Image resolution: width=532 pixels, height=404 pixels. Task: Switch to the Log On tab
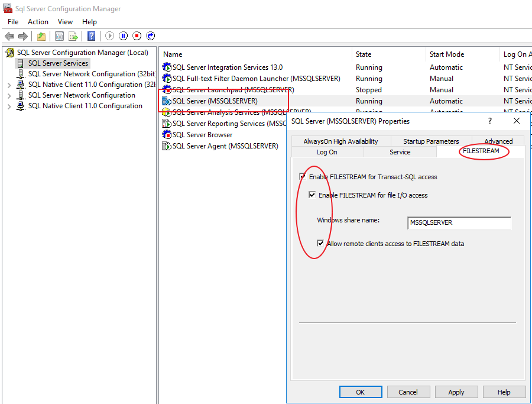(327, 152)
